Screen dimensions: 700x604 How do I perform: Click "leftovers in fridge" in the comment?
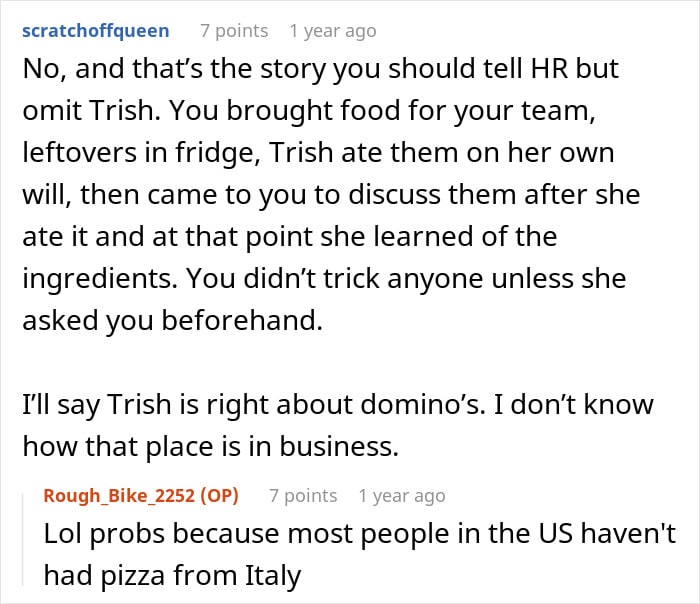[x=142, y=153]
